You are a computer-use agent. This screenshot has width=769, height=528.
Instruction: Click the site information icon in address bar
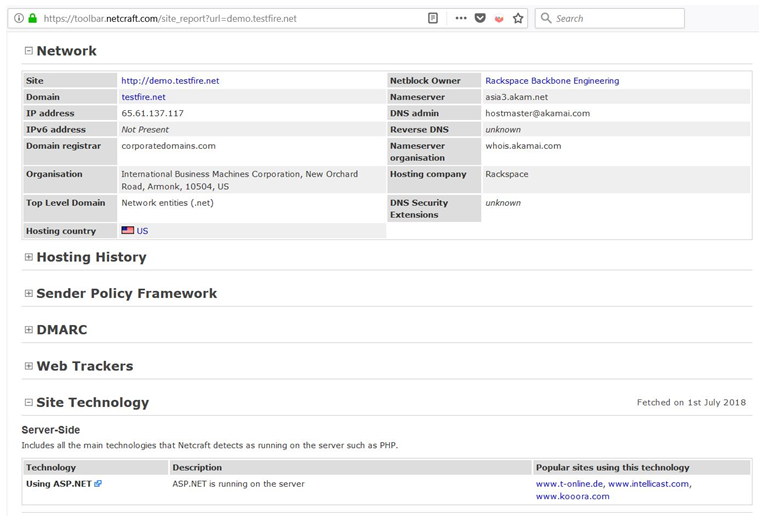click(19, 18)
